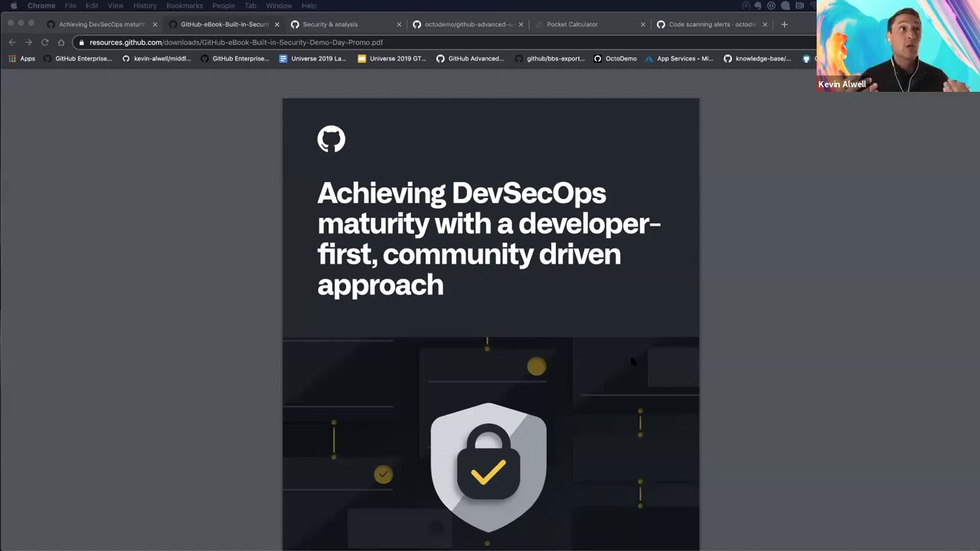Close the GitHub-eBook-Built-in-Security tab
This screenshot has width=980, height=551.
pos(277,24)
